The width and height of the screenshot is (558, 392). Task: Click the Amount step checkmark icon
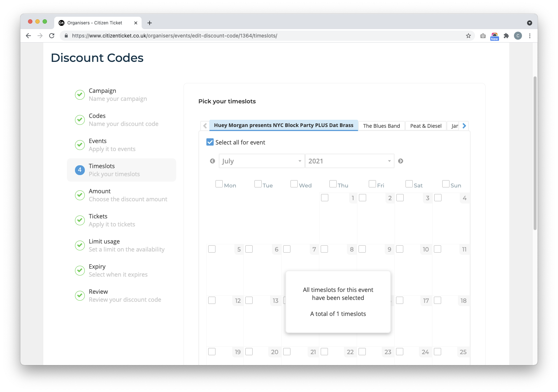[80, 195]
